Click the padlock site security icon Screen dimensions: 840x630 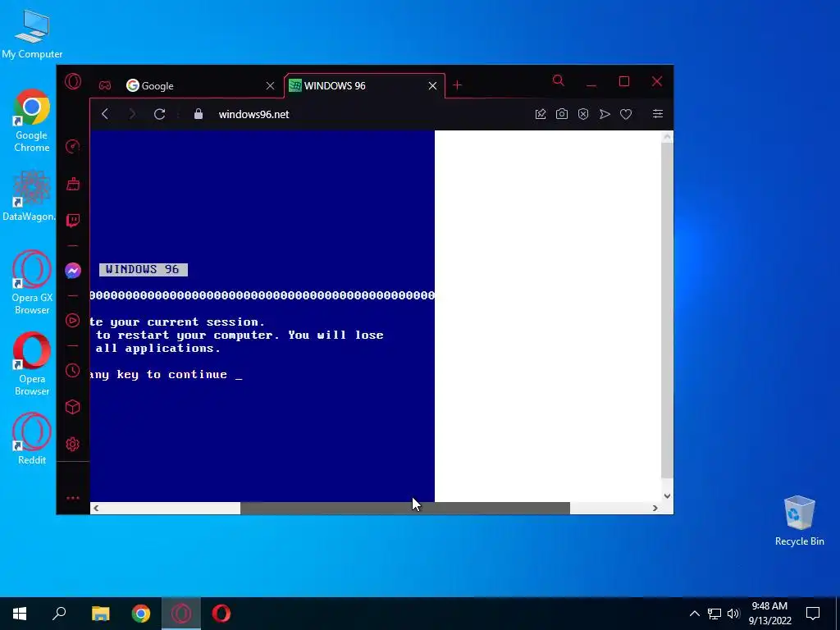pyautogui.click(x=199, y=114)
